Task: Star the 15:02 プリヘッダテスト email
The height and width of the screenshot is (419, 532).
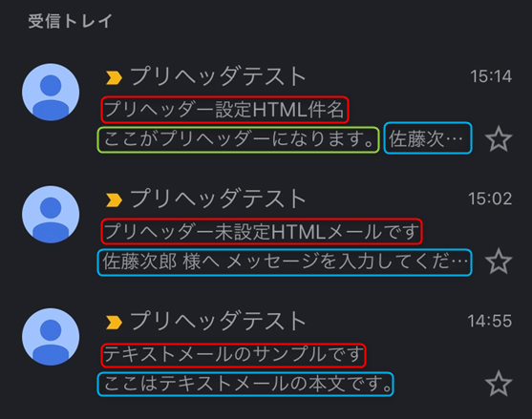Action: [499, 261]
